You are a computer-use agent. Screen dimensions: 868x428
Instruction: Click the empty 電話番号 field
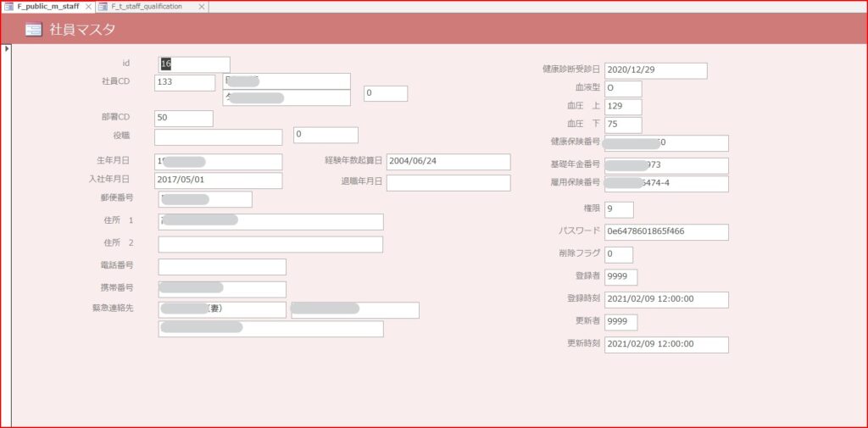pos(222,267)
